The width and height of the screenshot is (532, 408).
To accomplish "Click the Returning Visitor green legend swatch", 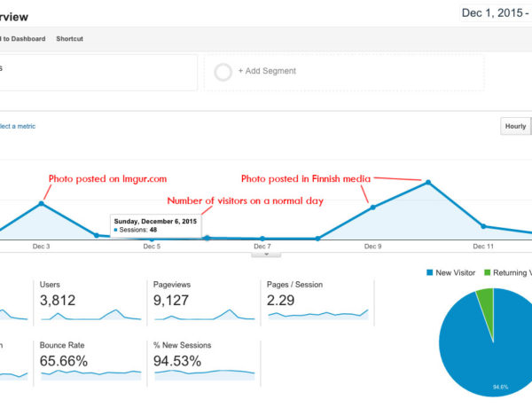I will 487,272.
